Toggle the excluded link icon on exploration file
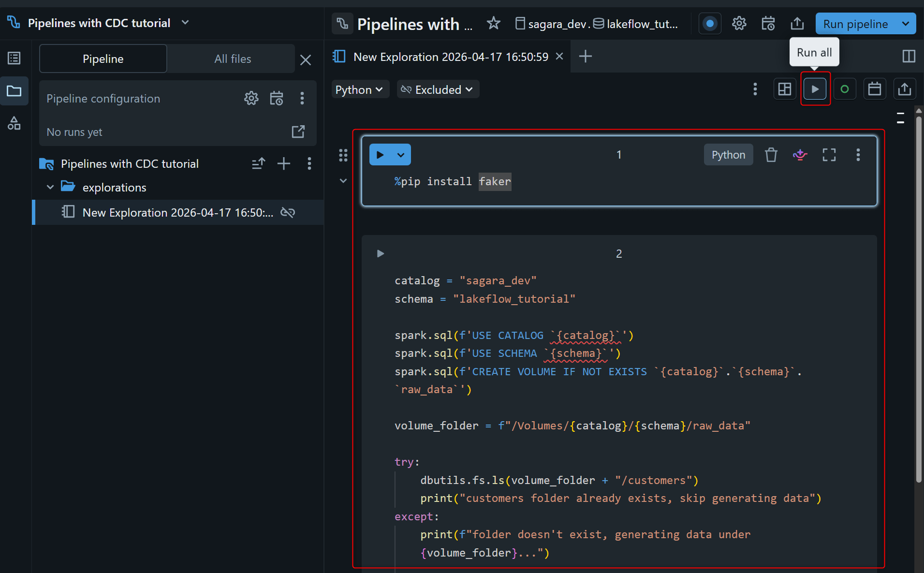This screenshot has height=573, width=924. (288, 212)
